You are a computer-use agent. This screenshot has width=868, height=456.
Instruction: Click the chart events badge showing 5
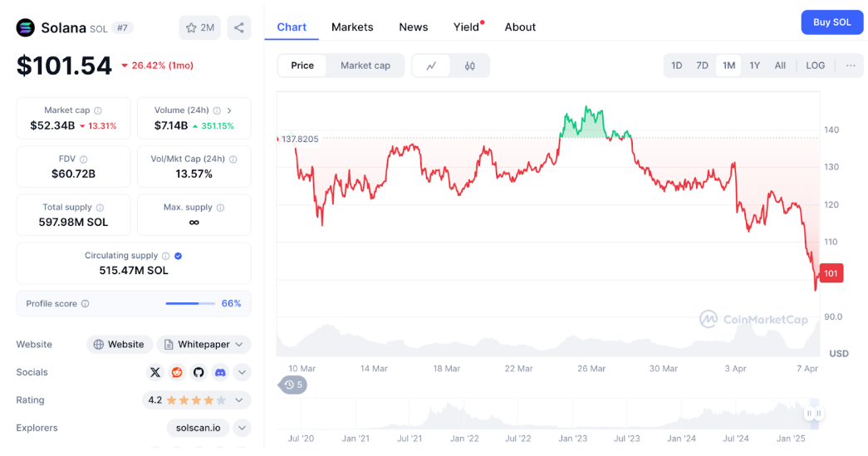coord(293,385)
